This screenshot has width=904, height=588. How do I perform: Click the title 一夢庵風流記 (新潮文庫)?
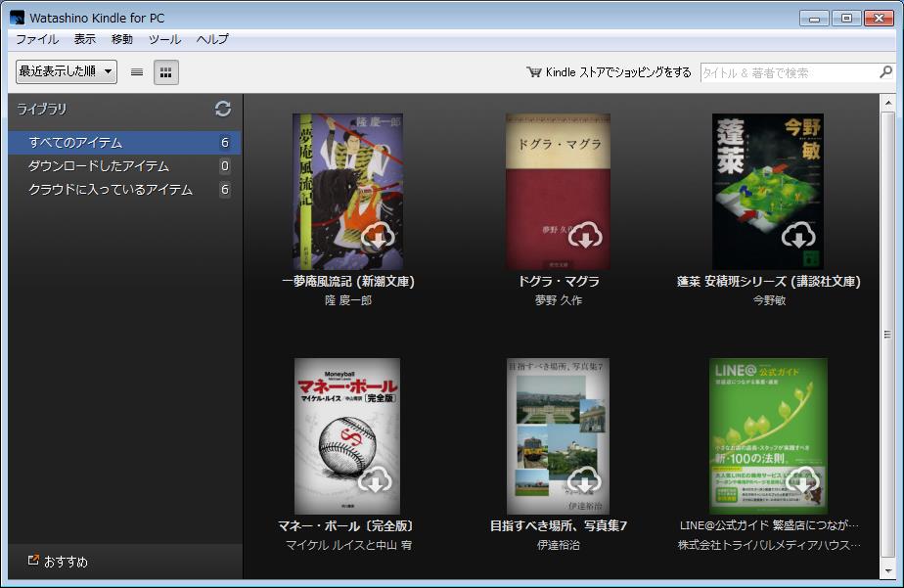347,282
